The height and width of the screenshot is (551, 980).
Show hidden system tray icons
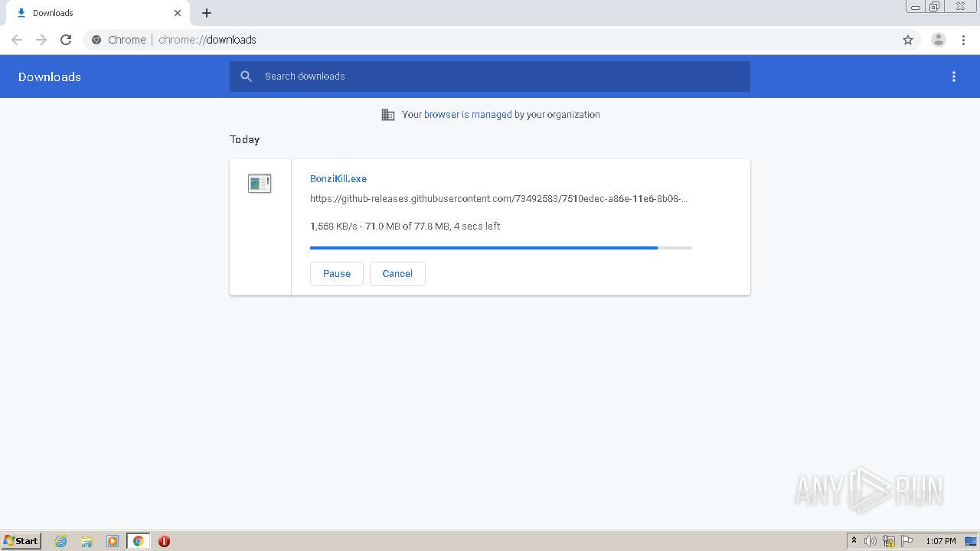click(x=854, y=541)
